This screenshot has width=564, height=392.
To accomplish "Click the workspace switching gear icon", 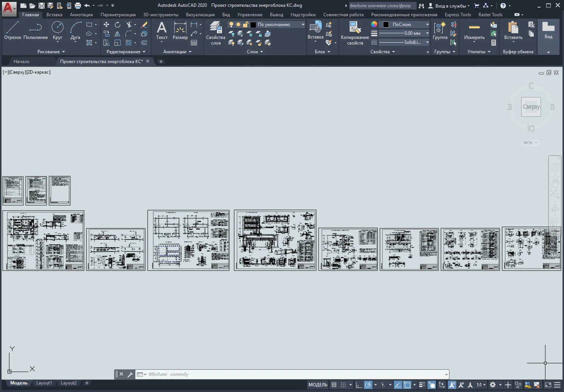I will point(493,385).
